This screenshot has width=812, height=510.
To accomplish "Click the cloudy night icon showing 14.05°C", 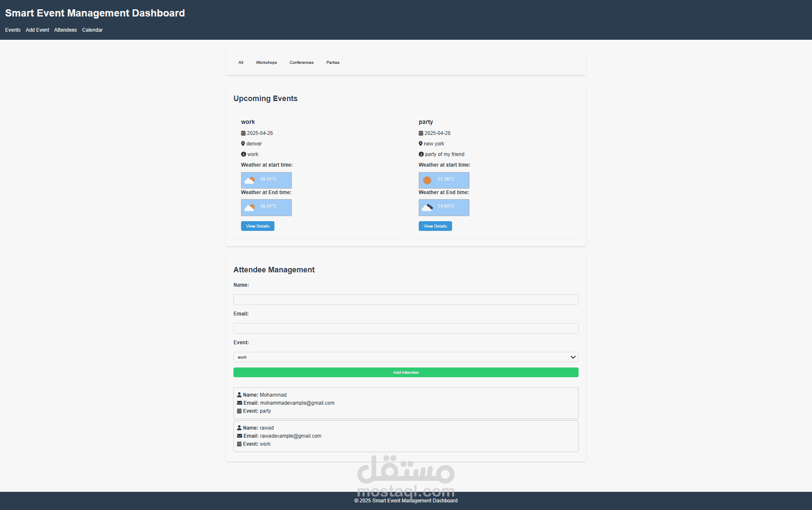I will point(427,207).
